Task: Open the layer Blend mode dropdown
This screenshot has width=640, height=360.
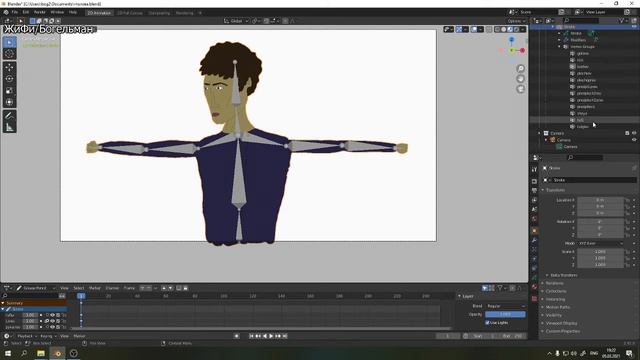Action: click(x=505, y=306)
